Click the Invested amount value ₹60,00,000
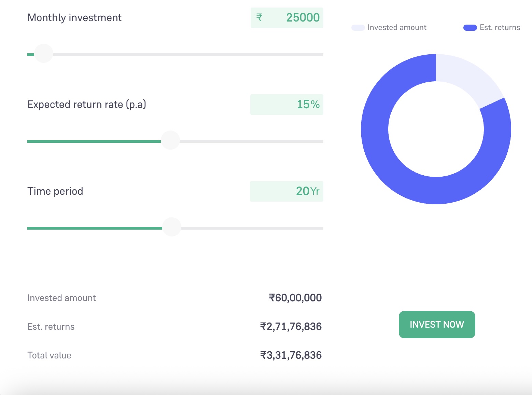Screen dimensions: 532x395 tap(295, 298)
